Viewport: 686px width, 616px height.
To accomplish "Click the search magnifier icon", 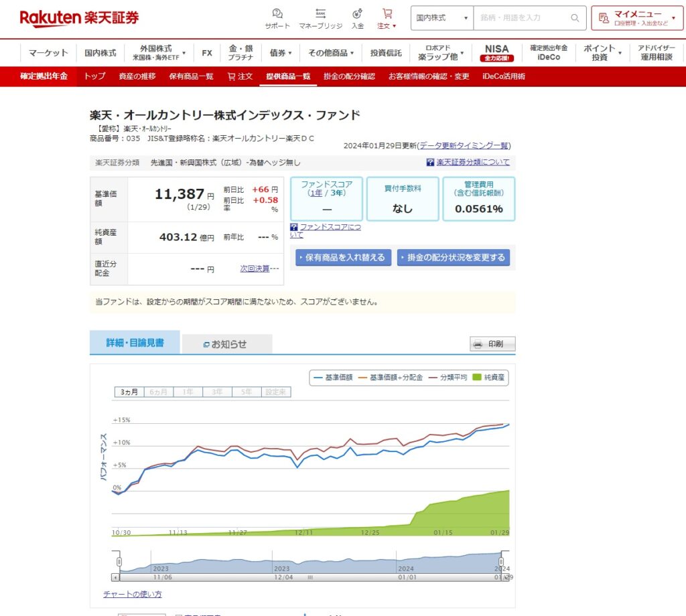I will tap(575, 18).
